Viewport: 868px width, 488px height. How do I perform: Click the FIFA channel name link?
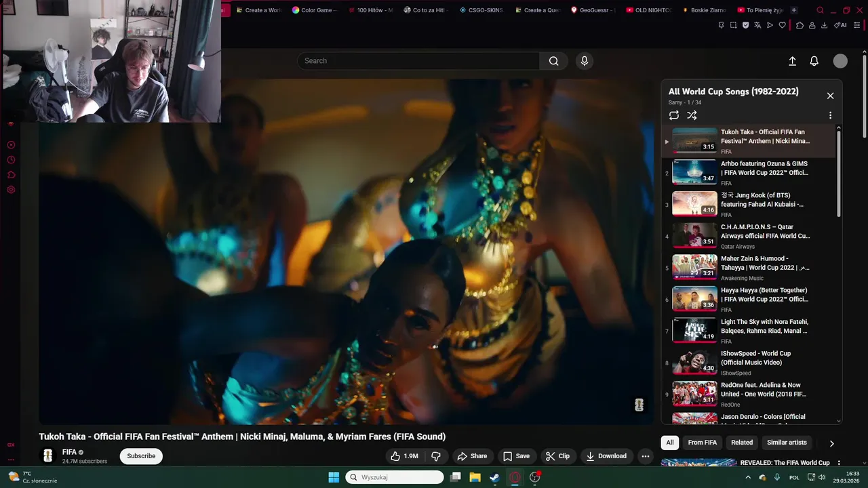click(69, 452)
